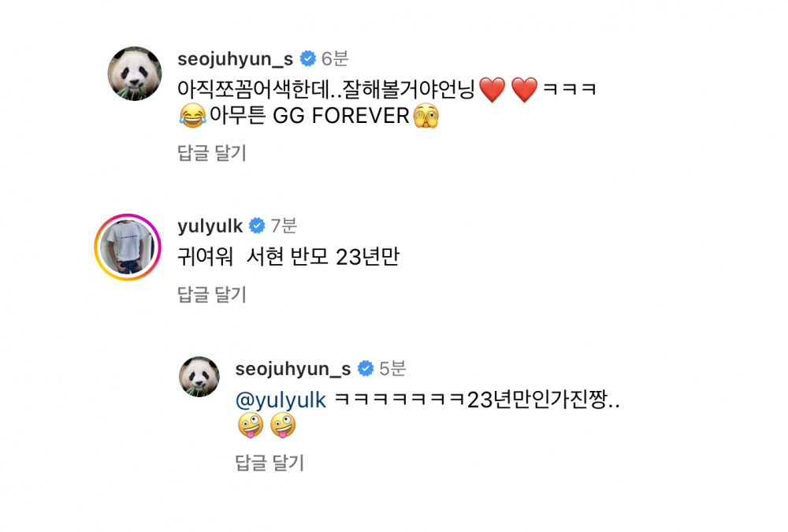Open seojuhyun_s panda avatar in top comment
788x532 pixels.
click(135, 74)
